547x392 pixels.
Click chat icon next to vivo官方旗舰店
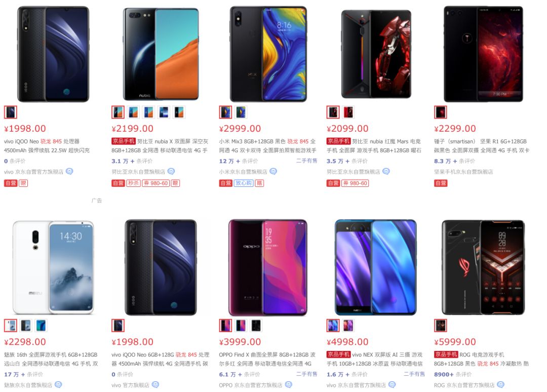click(155, 384)
